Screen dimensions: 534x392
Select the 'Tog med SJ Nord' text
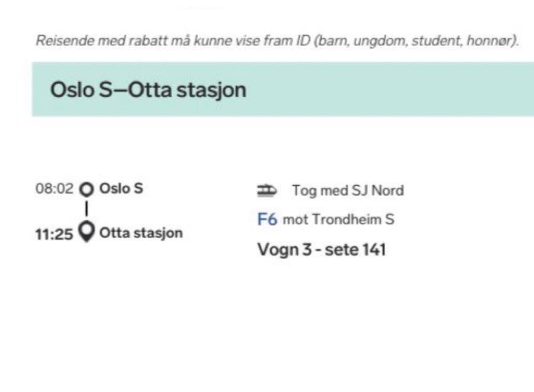(x=347, y=190)
